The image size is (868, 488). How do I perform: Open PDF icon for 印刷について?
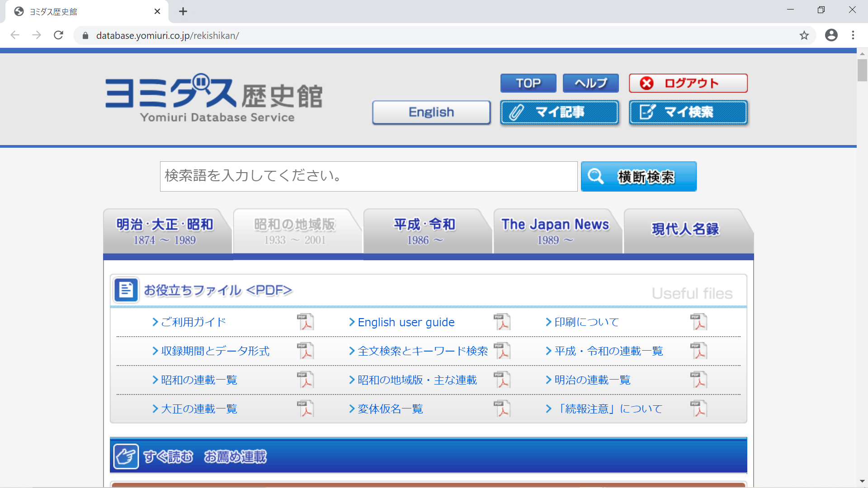[x=698, y=322]
